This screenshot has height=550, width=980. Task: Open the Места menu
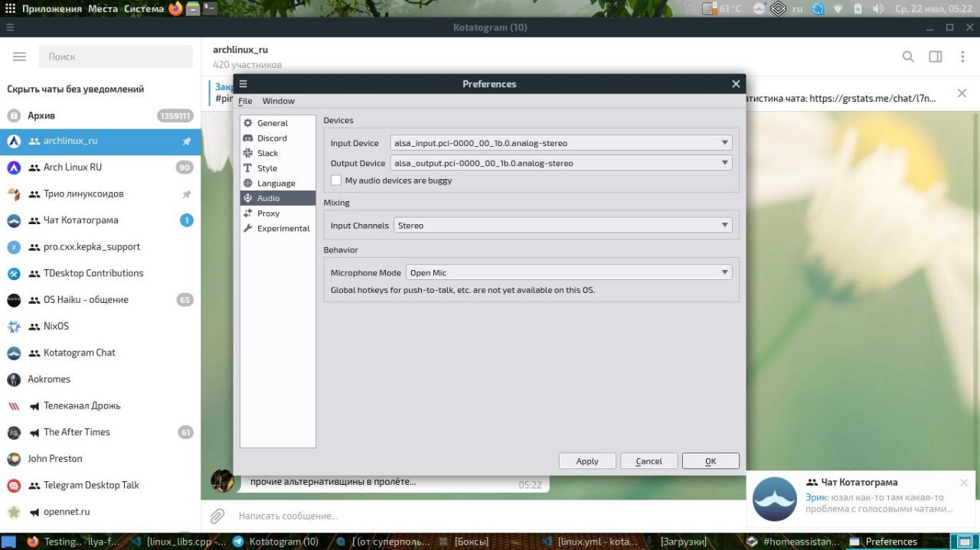(103, 9)
